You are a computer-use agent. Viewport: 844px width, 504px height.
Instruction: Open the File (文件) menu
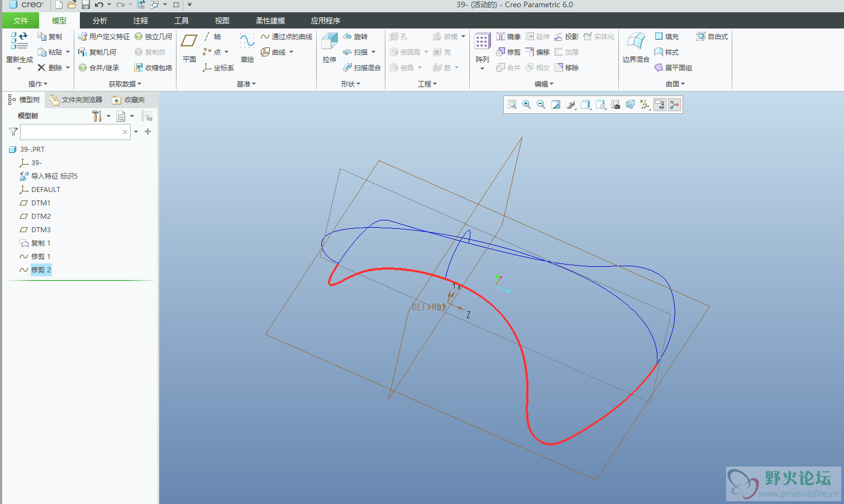point(21,21)
